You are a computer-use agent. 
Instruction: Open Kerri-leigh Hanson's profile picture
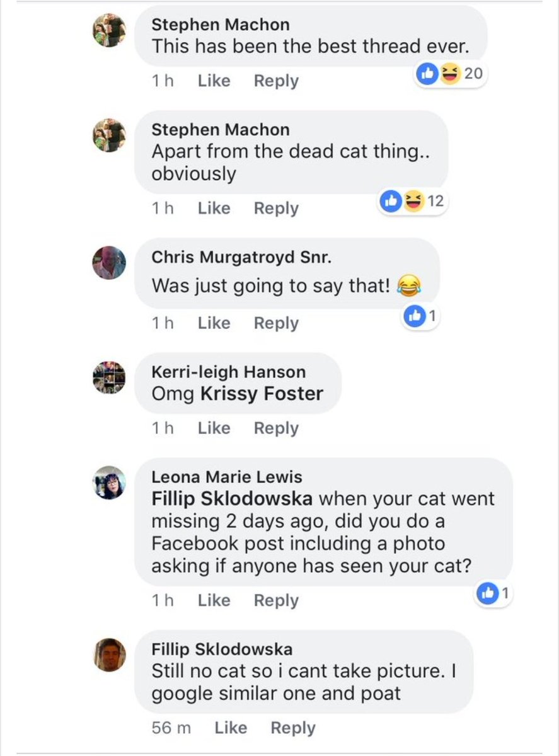tap(109, 377)
